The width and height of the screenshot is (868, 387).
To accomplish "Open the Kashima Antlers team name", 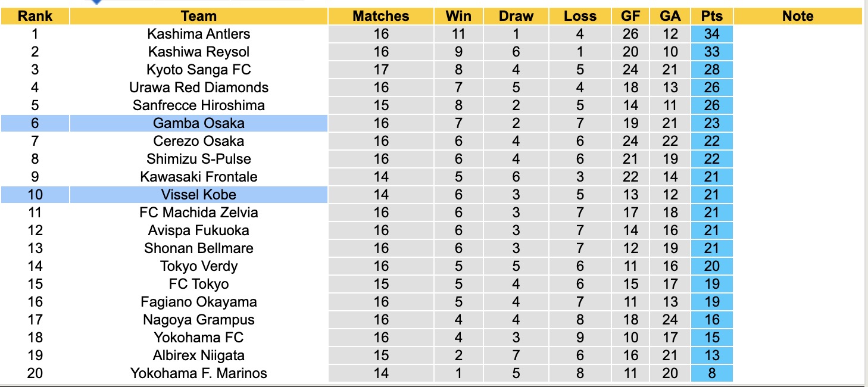I will 199,34.
